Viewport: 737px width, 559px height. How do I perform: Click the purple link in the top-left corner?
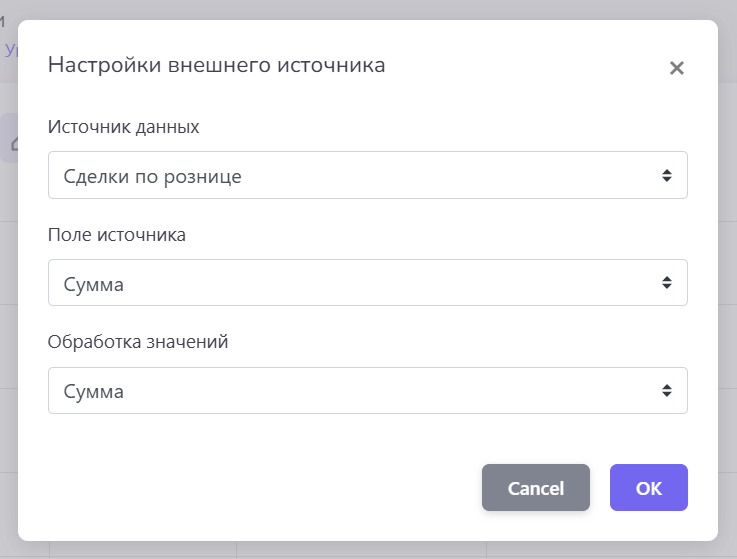point(9,49)
